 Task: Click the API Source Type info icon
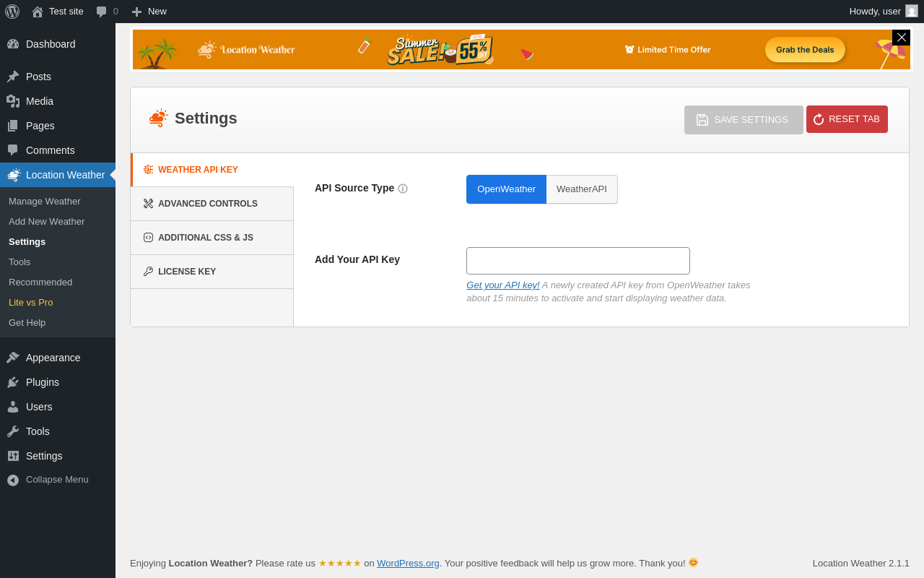(403, 189)
